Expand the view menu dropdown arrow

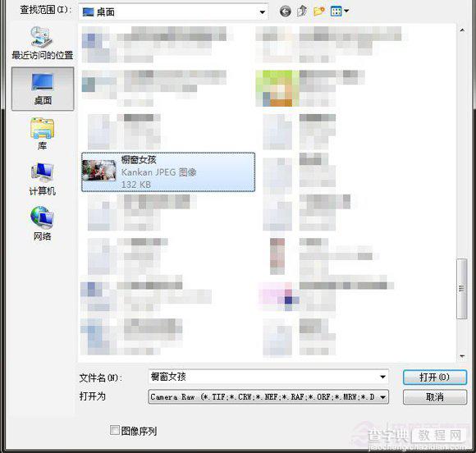346,11
